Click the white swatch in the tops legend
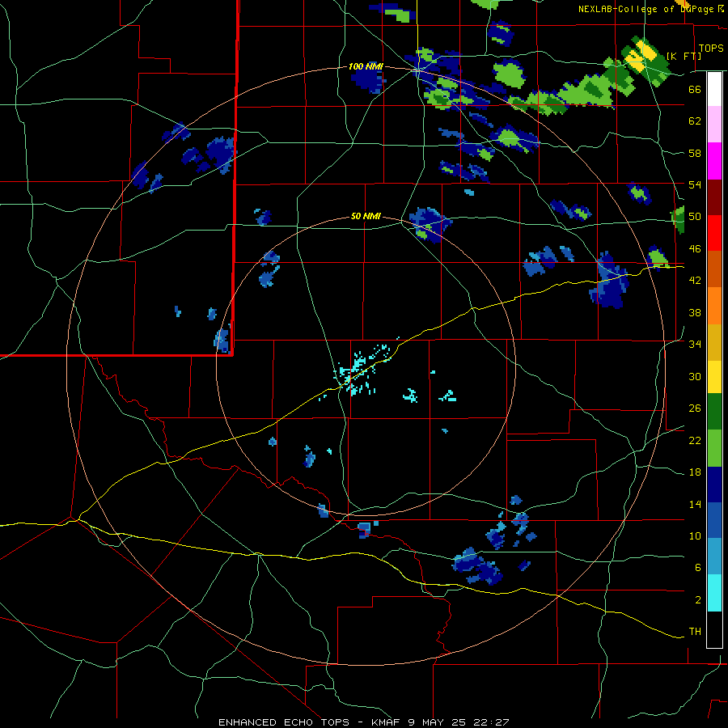The height and width of the screenshot is (728, 728). 714,89
